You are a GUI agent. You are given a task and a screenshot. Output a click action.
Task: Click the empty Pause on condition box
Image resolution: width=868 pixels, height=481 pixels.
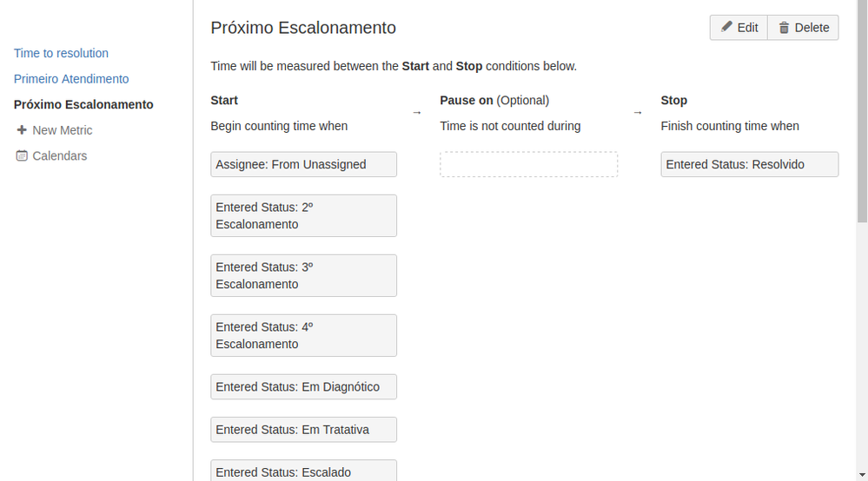pos(528,164)
